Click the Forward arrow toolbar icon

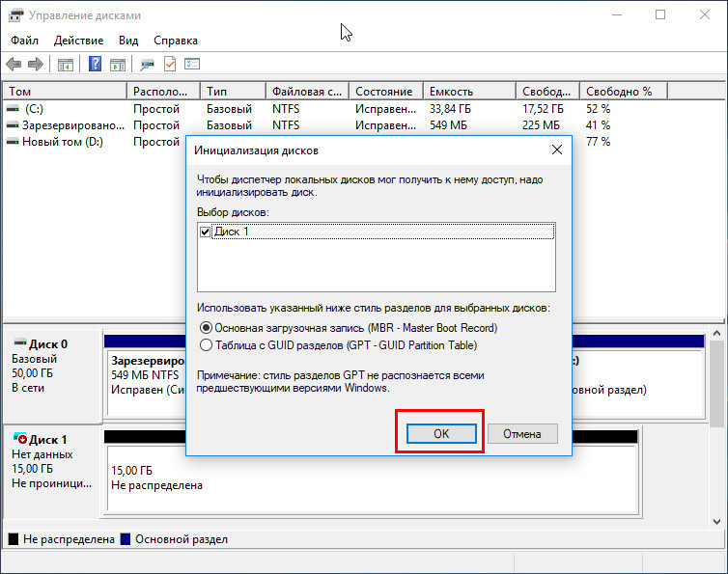pos(36,64)
